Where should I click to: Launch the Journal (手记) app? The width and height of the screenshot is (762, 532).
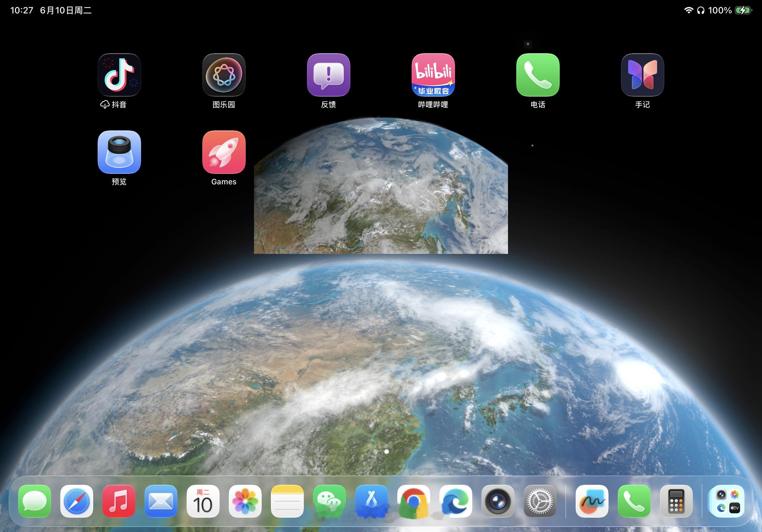pyautogui.click(x=643, y=75)
